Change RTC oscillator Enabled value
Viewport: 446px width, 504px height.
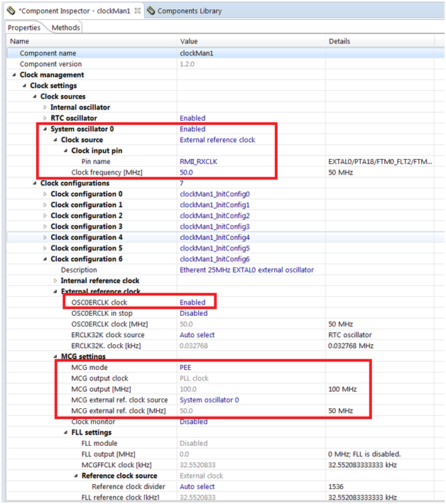click(192, 119)
